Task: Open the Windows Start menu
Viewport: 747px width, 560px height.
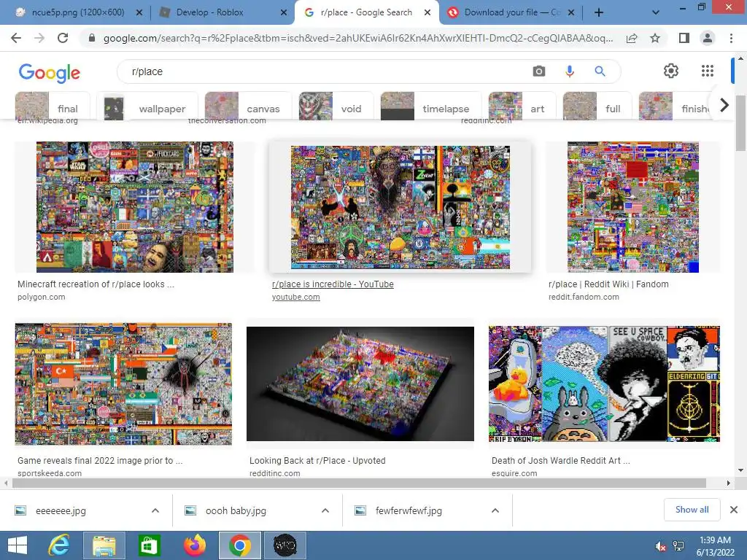Action: (18, 545)
